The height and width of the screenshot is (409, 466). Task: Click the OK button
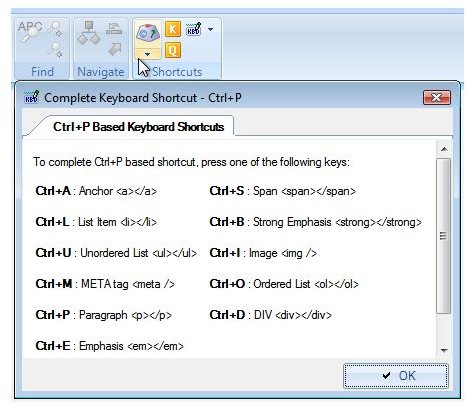pyautogui.click(x=396, y=376)
